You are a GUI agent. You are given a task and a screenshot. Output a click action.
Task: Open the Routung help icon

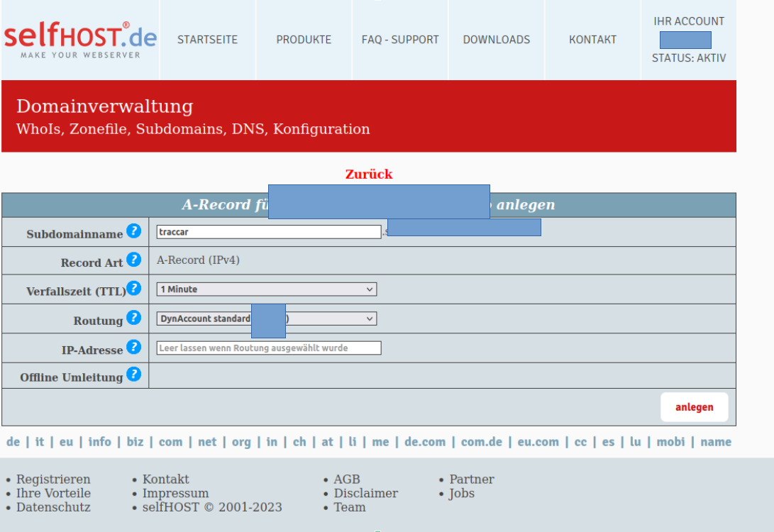click(x=133, y=318)
